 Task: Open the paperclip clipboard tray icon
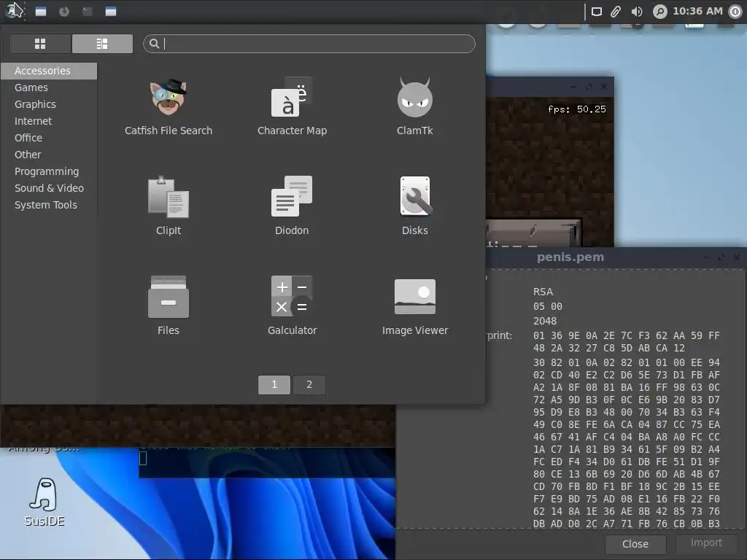tap(616, 12)
